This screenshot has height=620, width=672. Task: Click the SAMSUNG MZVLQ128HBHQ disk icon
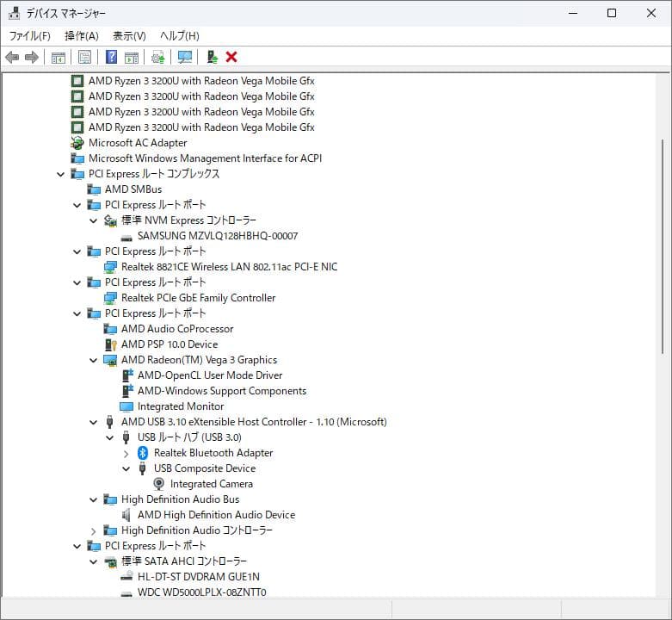coord(126,237)
